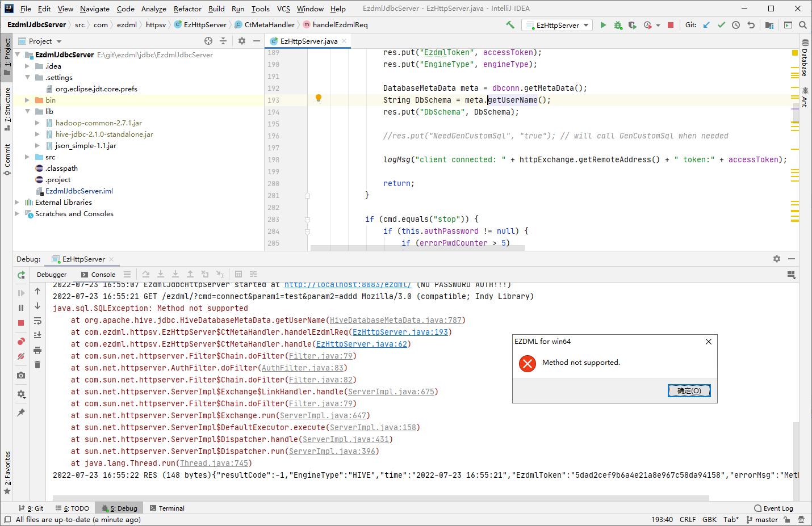Start debugging with the bug icon
Image resolution: width=812 pixels, height=526 pixels.
click(x=618, y=25)
